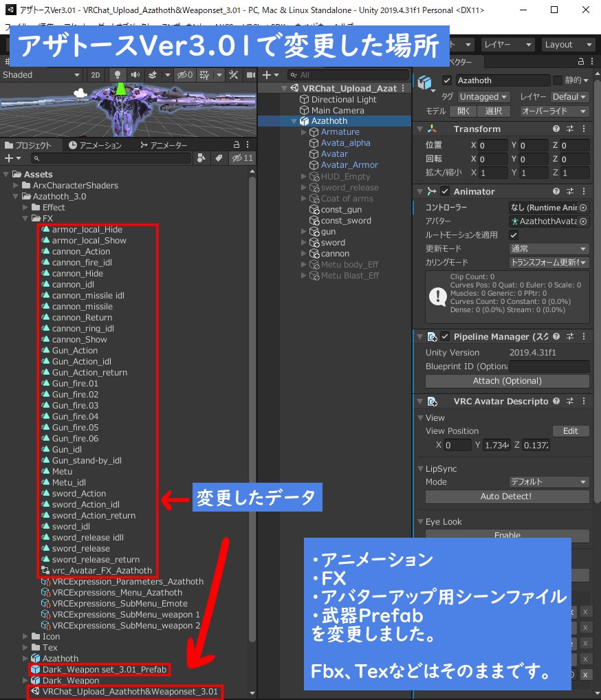Viewport: 601px width, 700px height.
Task: Toggle hidden packages count 11 icon
Action: tap(243, 158)
